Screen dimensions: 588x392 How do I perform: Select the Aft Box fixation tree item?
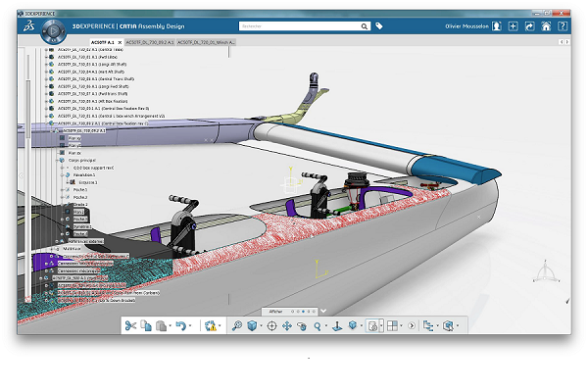[x=93, y=101]
